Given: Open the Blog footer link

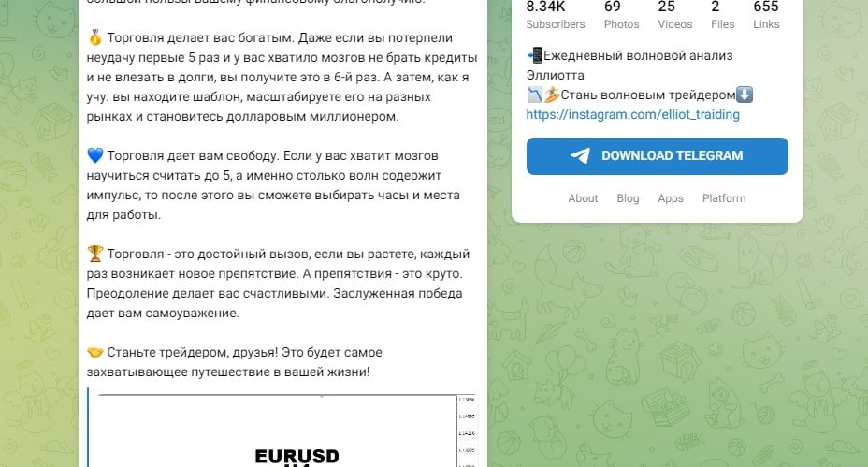Looking at the screenshot, I should coord(628,198).
